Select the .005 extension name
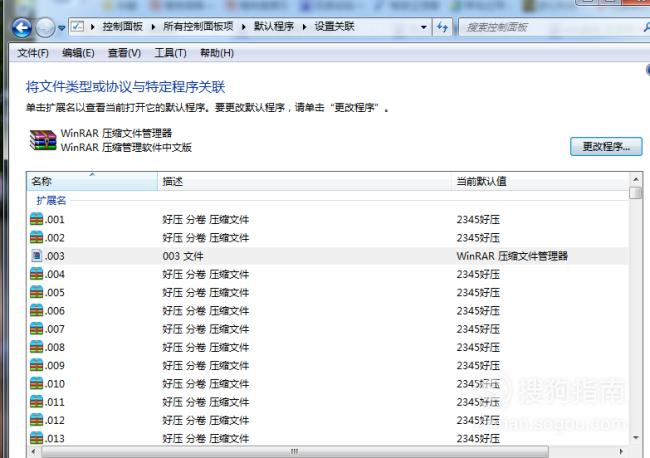 point(55,293)
